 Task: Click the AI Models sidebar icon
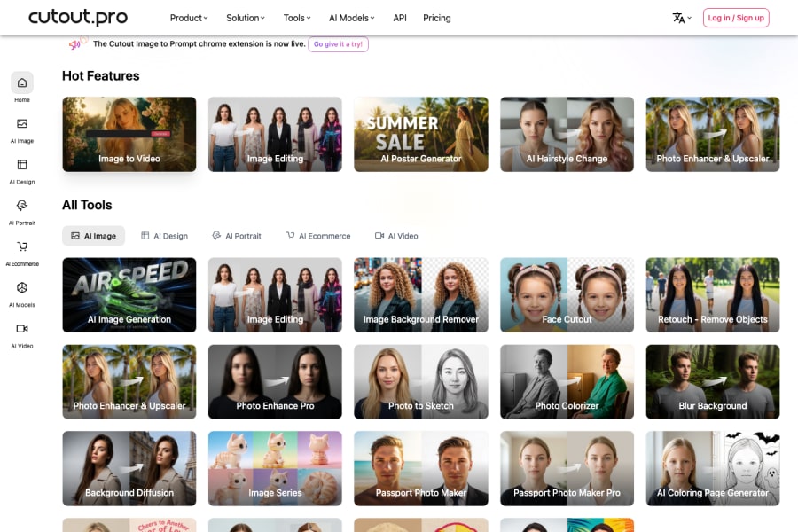21,288
